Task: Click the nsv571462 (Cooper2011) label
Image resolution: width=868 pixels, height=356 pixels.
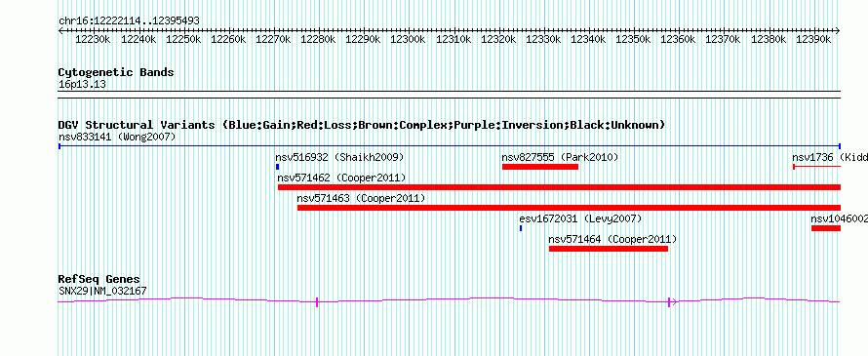Action: click(x=341, y=178)
